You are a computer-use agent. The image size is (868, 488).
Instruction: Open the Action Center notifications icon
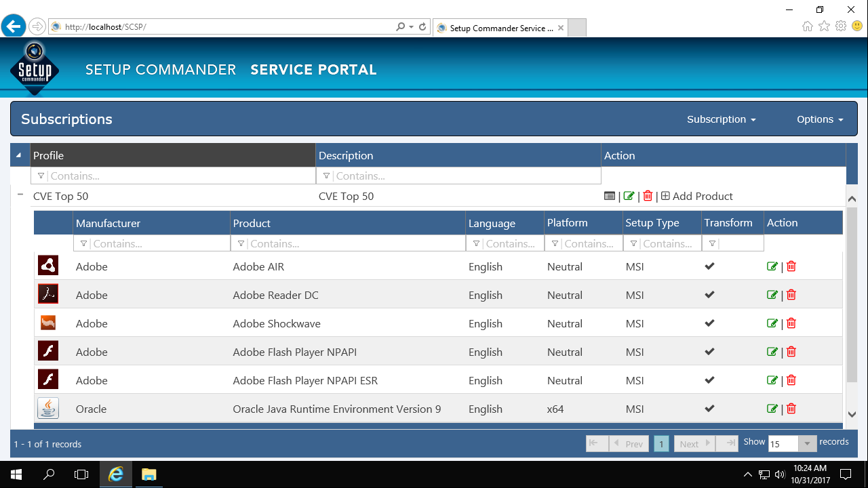click(x=846, y=474)
